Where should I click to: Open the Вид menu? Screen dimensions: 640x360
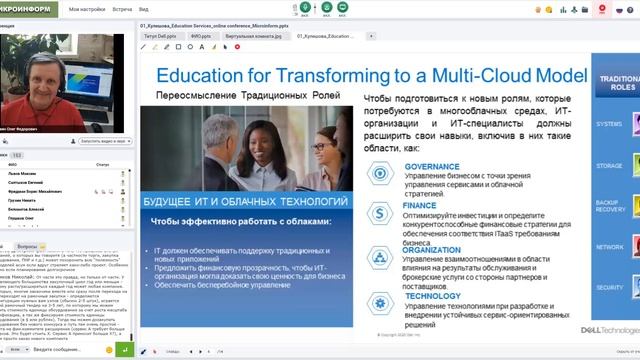click(x=144, y=9)
